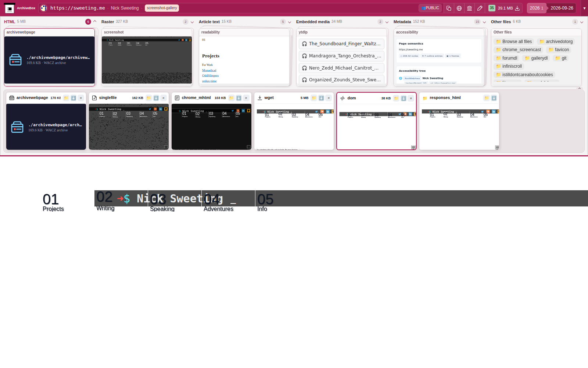
Task: Open singlefile card's folder icon
Action: click(149, 98)
